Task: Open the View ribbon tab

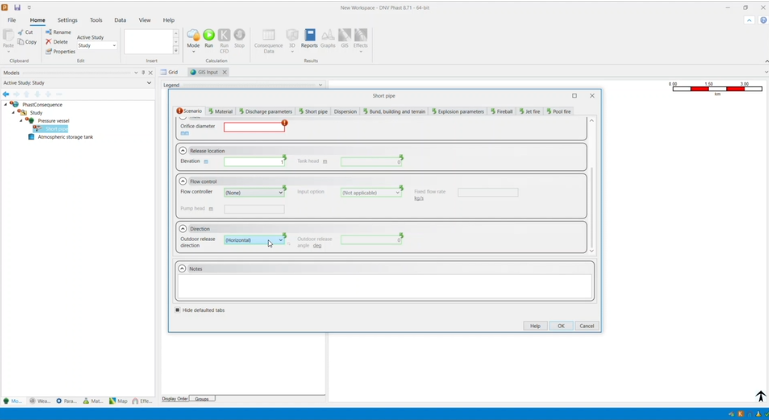Action: [x=145, y=20]
